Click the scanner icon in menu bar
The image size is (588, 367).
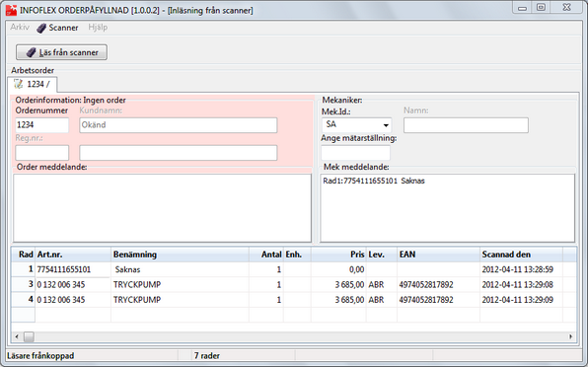[x=41, y=28]
